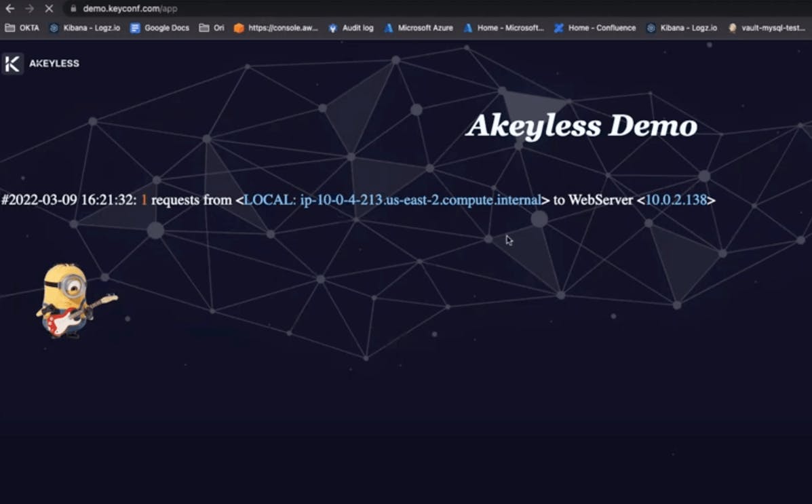Click the WebServer IP 10.0.2.138
This screenshot has height=504, width=812.
(676, 200)
